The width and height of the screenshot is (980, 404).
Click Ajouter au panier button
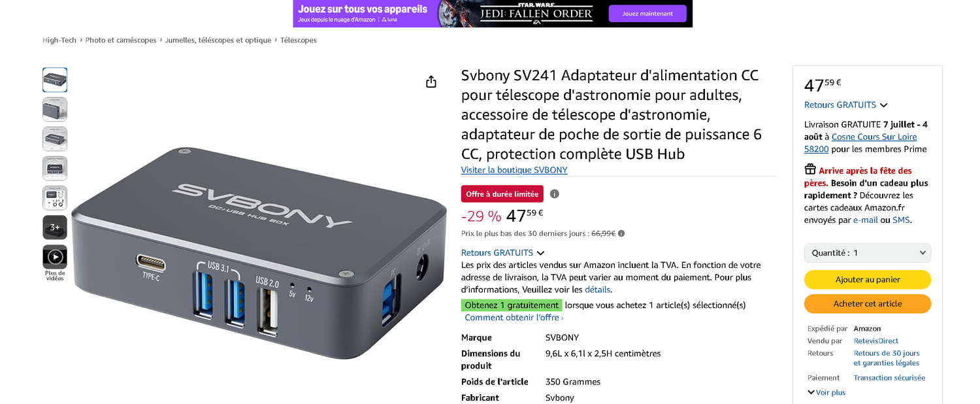[868, 280]
